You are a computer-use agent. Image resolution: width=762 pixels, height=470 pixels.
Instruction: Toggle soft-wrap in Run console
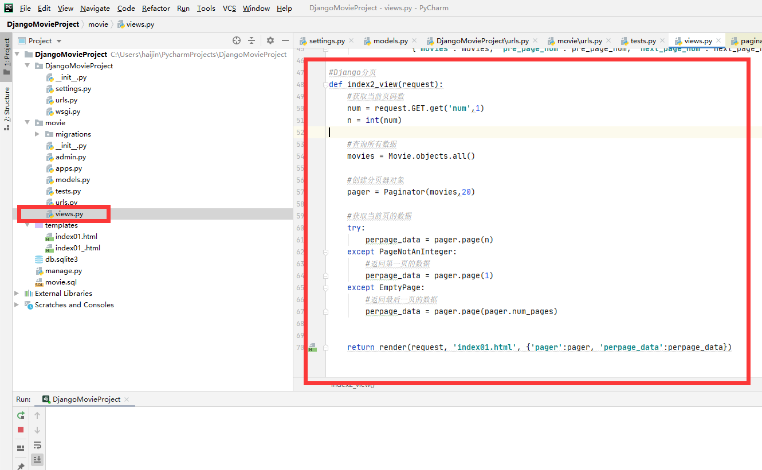(x=37, y=445)
